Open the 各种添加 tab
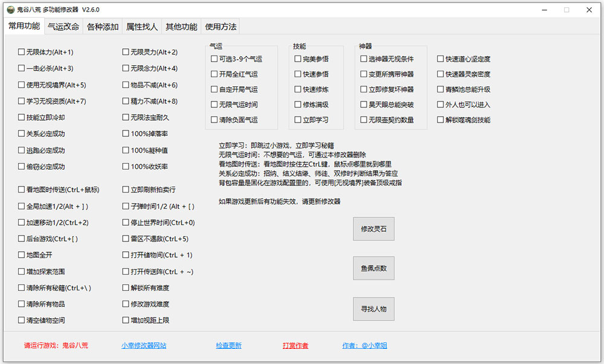604x364 pixels. tap(103, 27)
